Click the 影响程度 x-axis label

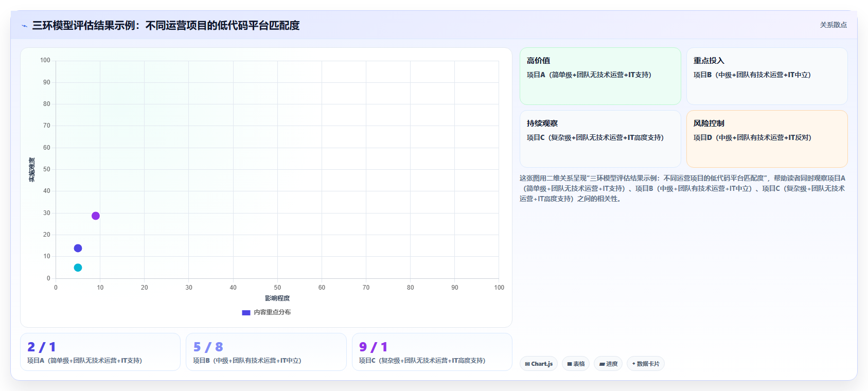click(x=277, y=298)
